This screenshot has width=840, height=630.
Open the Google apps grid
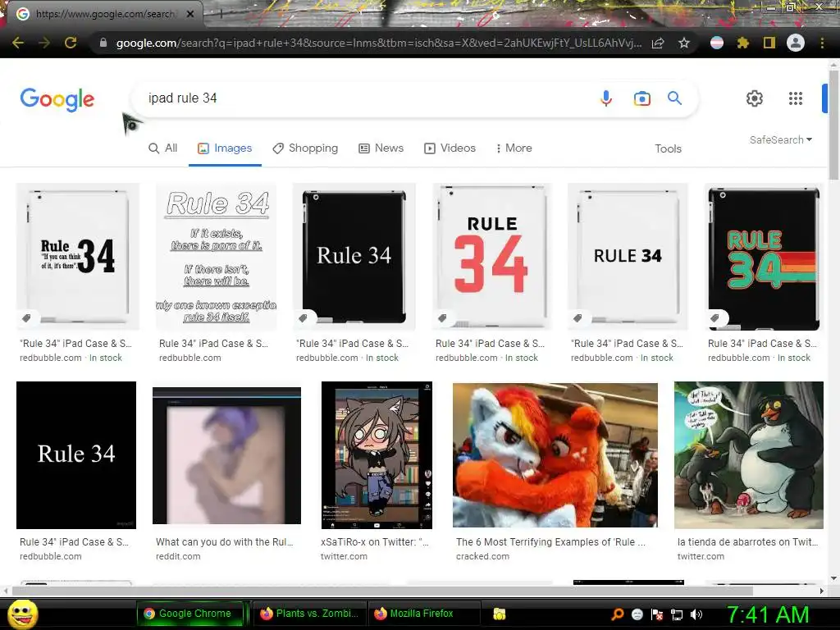coord(796,98)
